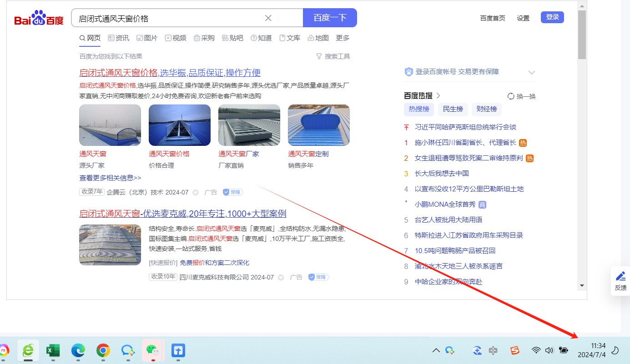
Task: Click the Sogou input method tray icon
Action: click(514, 350)
